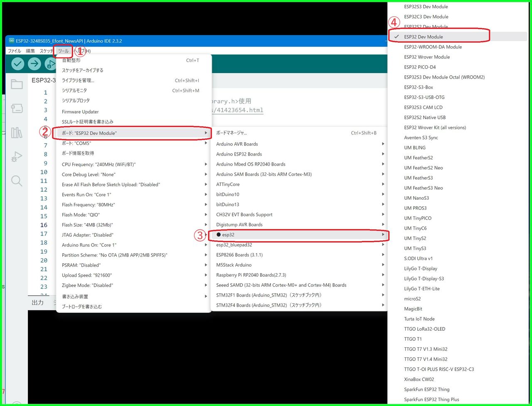This screenshot has width=532, height=406.
Task: Open the Search magnifier sidebar icon
Action: tap(17, 181)
